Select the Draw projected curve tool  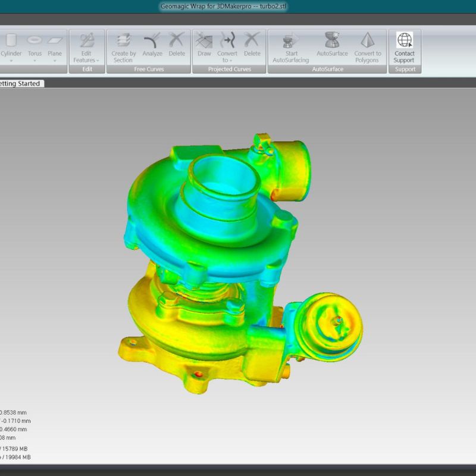click(204, 42)
